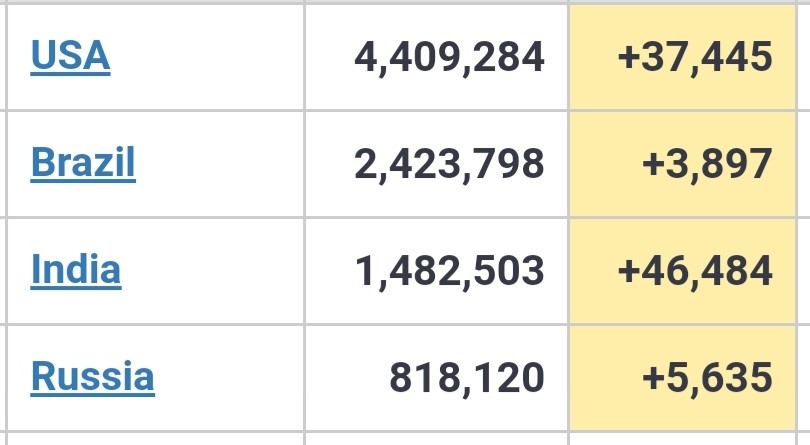Click the narrow blank cell right of +37,445

[x=804, y=57]
